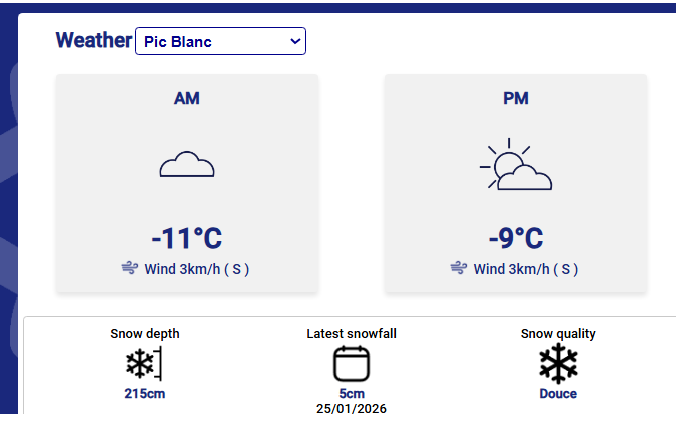Click the -9°C afternoon temperature
The image size is (676, 422).
tap(516, 239)
